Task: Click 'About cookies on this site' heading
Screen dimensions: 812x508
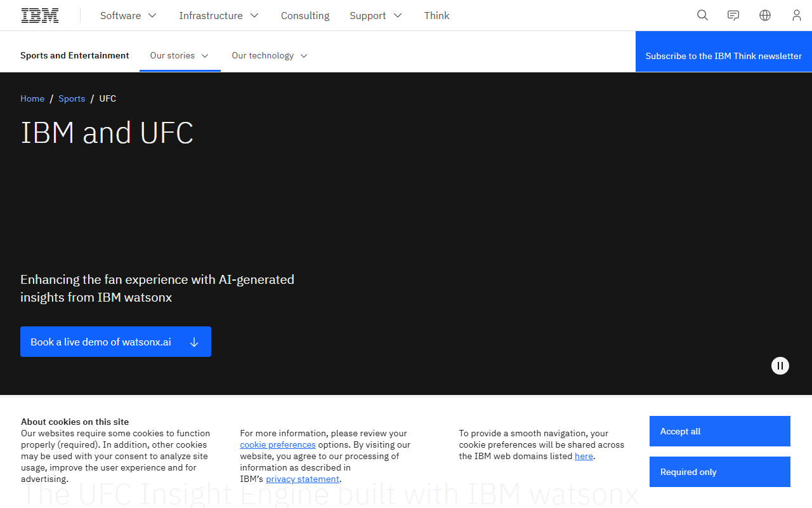Action: pyautogui.click(x=75, y=422)
